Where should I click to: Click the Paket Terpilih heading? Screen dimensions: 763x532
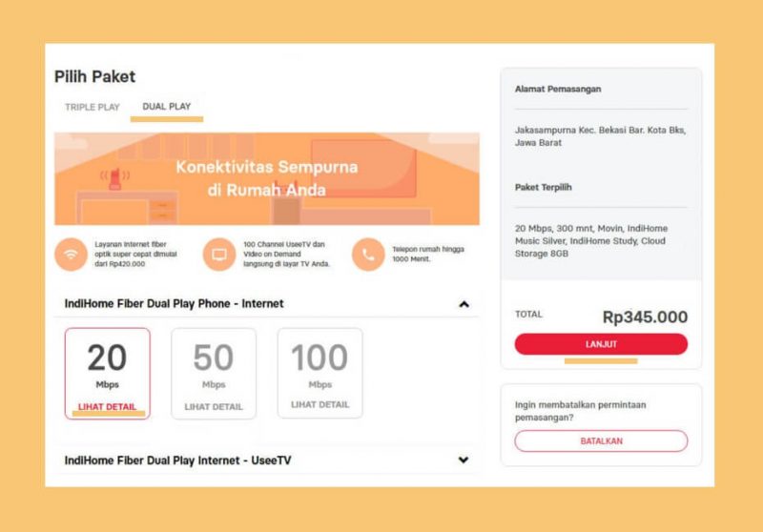click(x=543, y=187)
